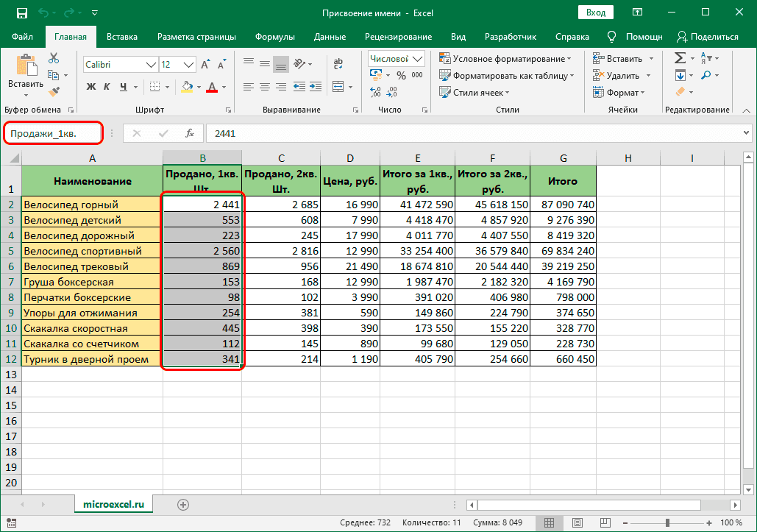Add a new sheet with plus icon
Image resolution: width=757 pixels, height=532 pixels.
pyautogui.click(x=183, y=504)
